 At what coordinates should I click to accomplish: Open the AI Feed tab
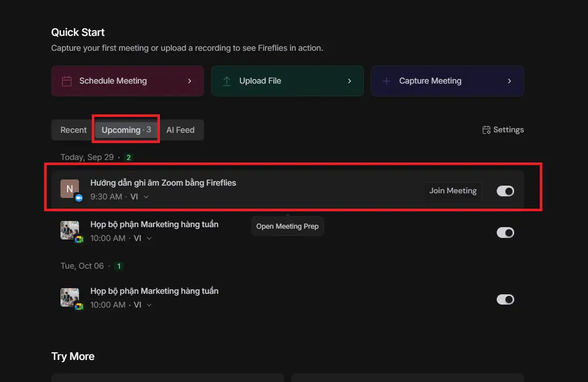[x=180, y=130]
